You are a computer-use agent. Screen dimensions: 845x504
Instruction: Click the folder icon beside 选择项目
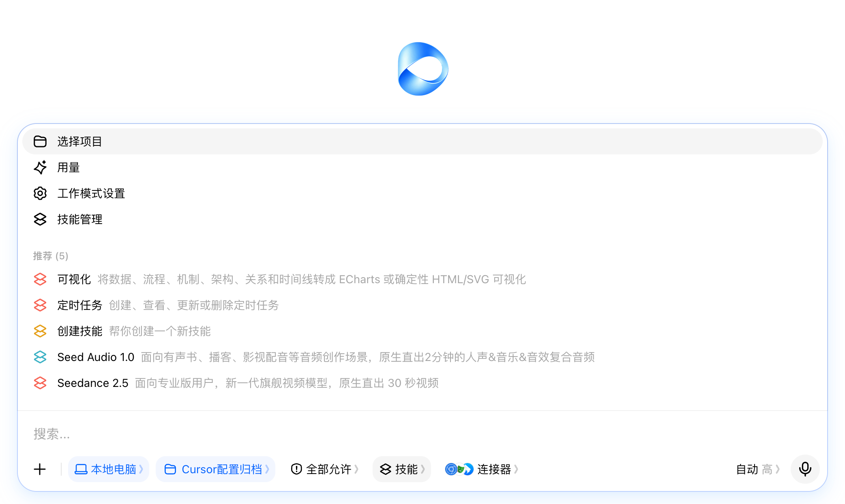click(40, 141)
